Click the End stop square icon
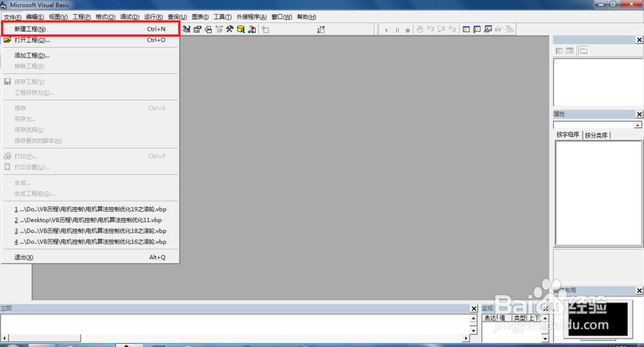The height and width of the screenshot is (347, 644). 408,30
